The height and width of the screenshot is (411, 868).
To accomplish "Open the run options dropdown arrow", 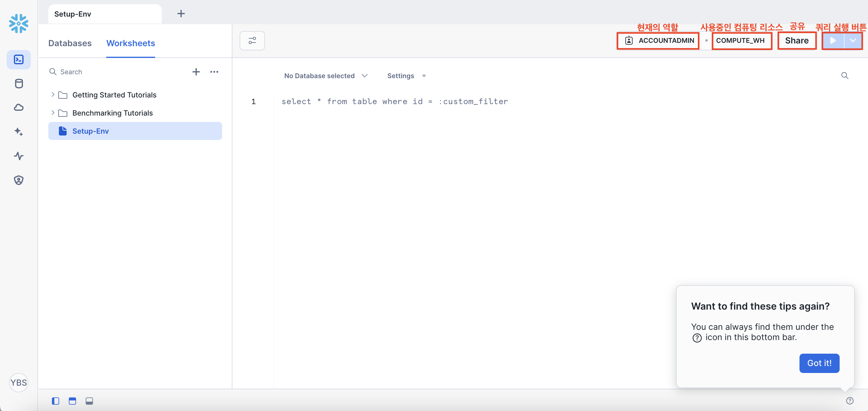I will 853,40.
